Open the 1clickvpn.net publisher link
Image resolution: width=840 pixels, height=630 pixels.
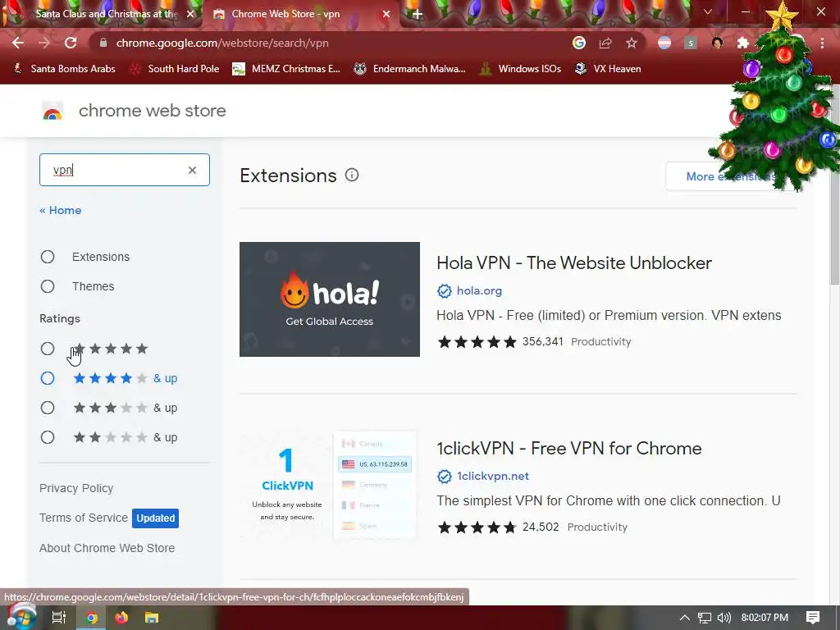point(493,477)
